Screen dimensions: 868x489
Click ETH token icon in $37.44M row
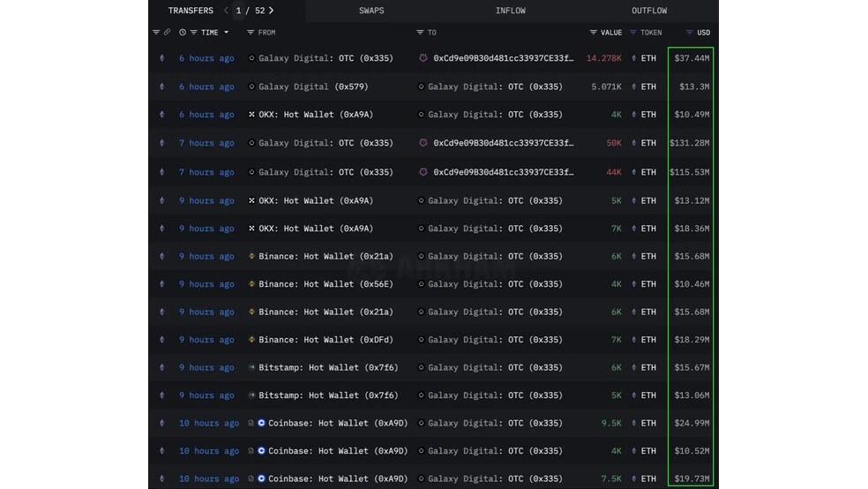tap(634, 58)
